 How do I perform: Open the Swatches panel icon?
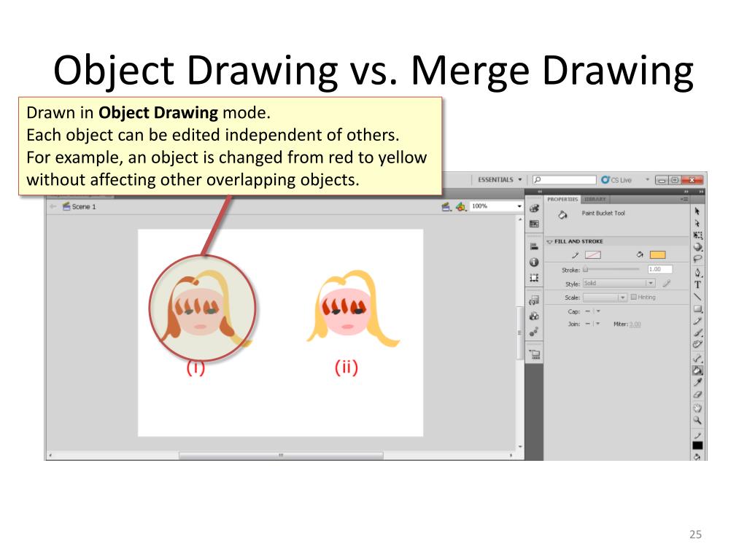pyautogui.click(x=534, y=224)
